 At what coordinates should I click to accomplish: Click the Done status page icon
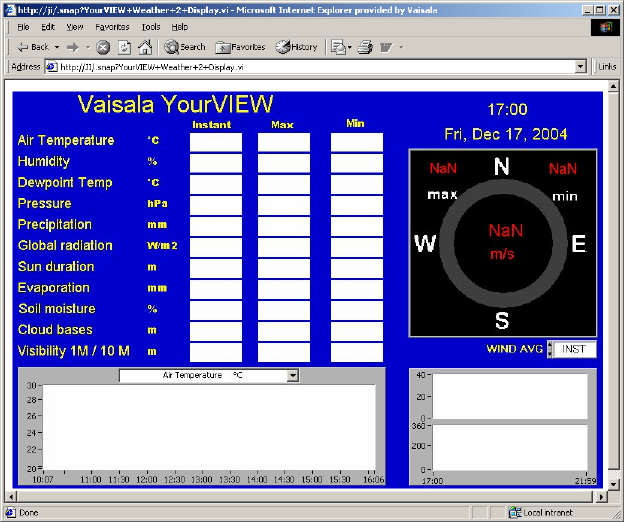click(11, 512)
